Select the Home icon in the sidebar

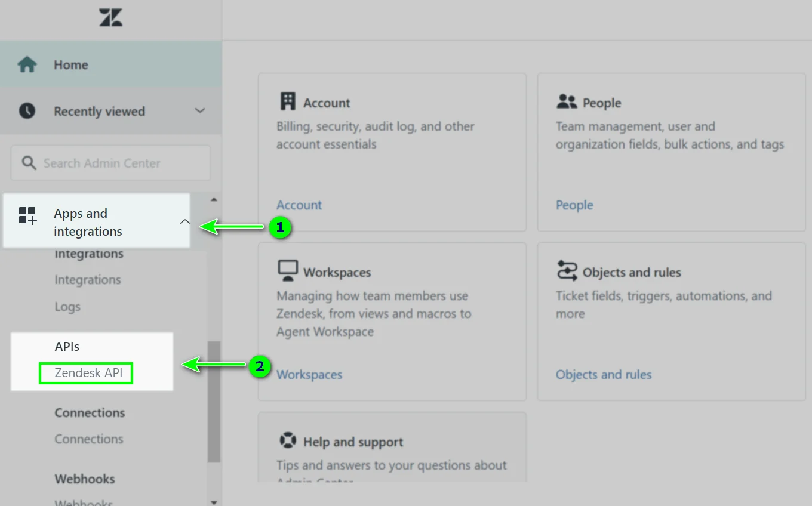pyautogui.click(x=27, y=64)
